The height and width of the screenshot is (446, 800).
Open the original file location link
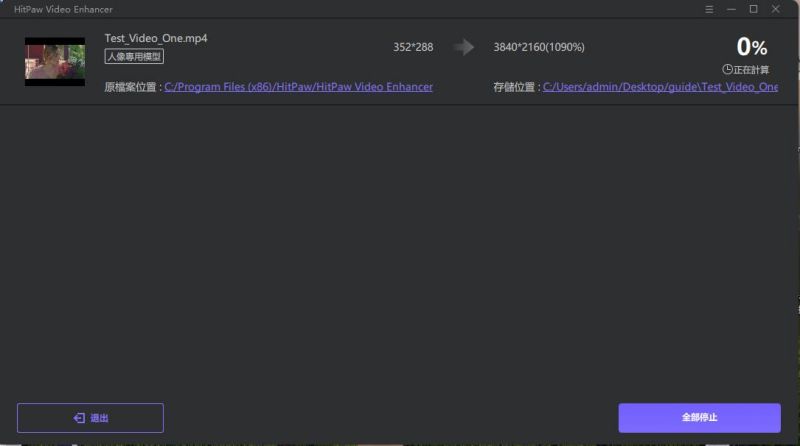298,87
